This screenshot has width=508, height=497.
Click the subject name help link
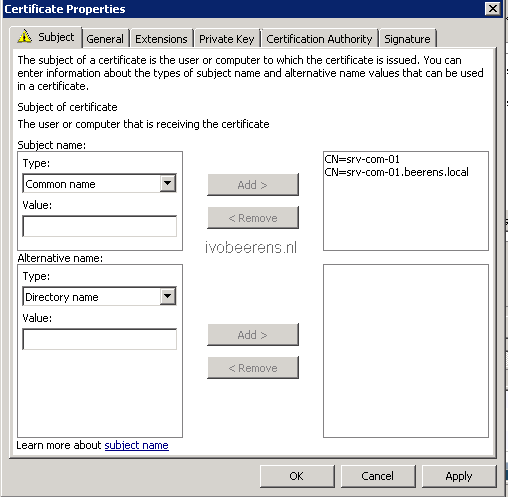(x=137, y=445)
